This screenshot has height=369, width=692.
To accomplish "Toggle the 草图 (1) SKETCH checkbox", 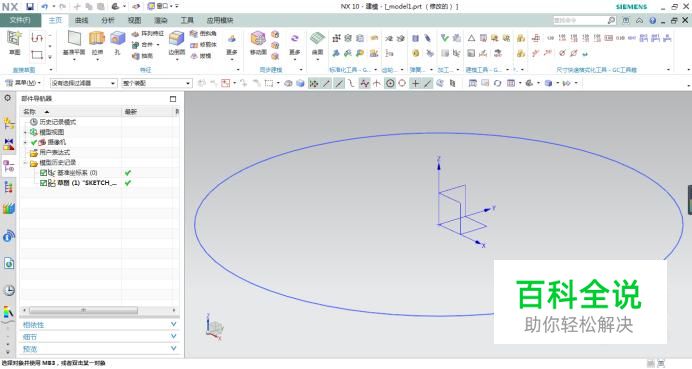I will pos(43,183).
